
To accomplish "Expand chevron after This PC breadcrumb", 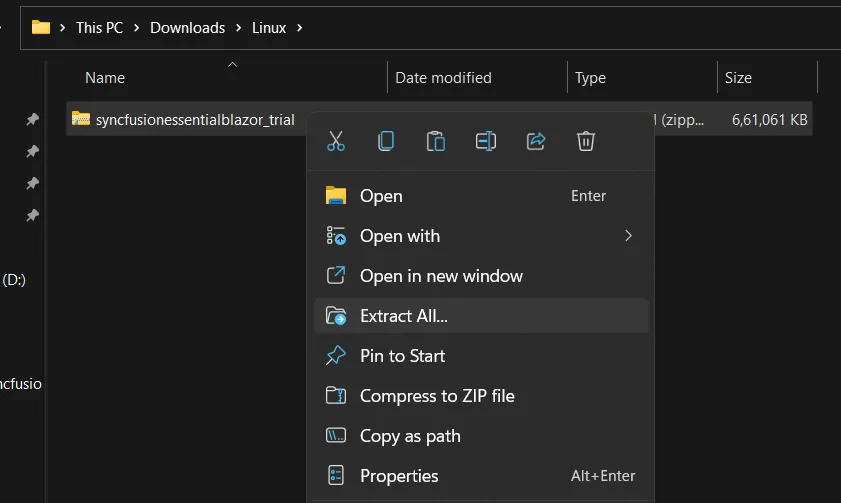I will click(136, 28).
